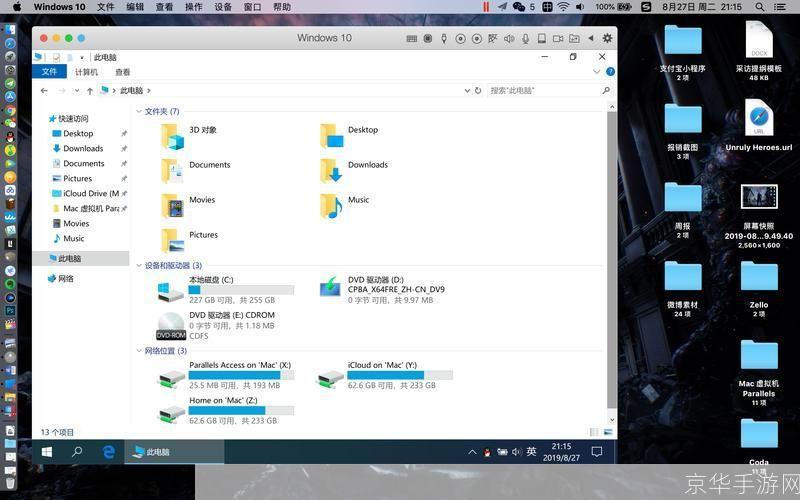800x500 pixels.
Task: Select Unruly Heroes.url on the Mac desktop
Action: [x=759, y=126]
